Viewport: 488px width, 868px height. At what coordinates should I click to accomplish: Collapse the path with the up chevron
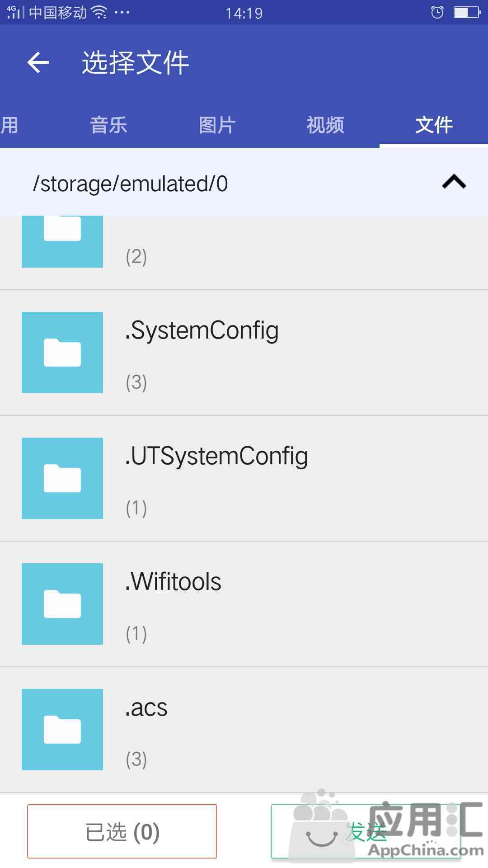454,182
